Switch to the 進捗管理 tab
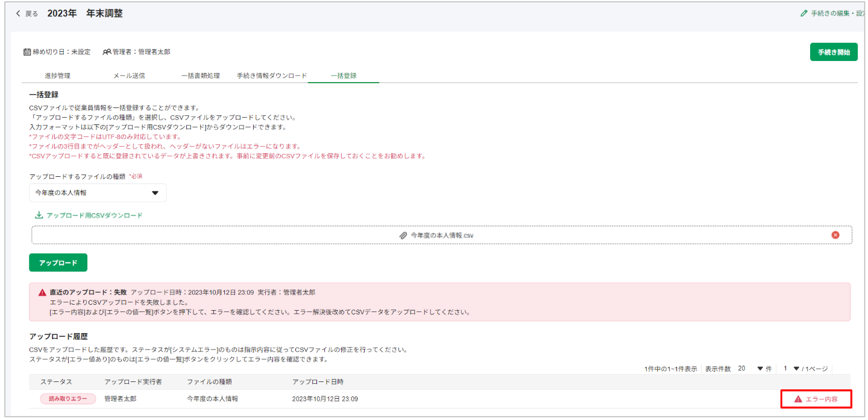 57,76
